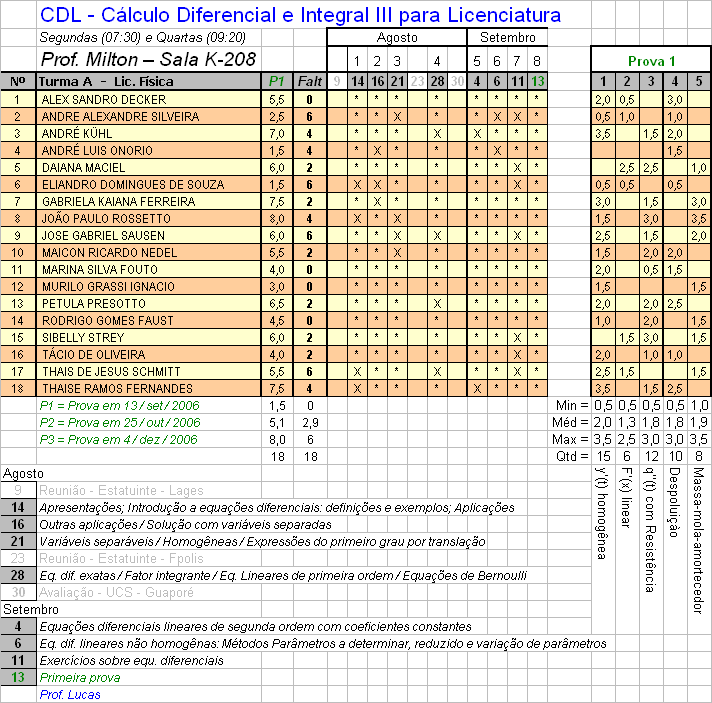
Task: Select P1 grade 7,0 of André Kühl
Action: pyautogui.click(x=277, y=134)
